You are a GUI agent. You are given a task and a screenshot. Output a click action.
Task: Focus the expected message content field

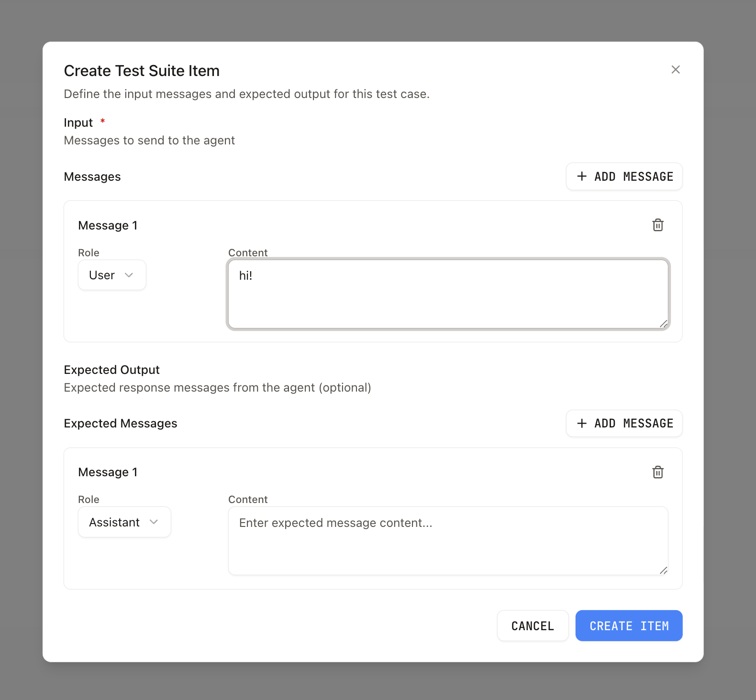coord(447,541)
